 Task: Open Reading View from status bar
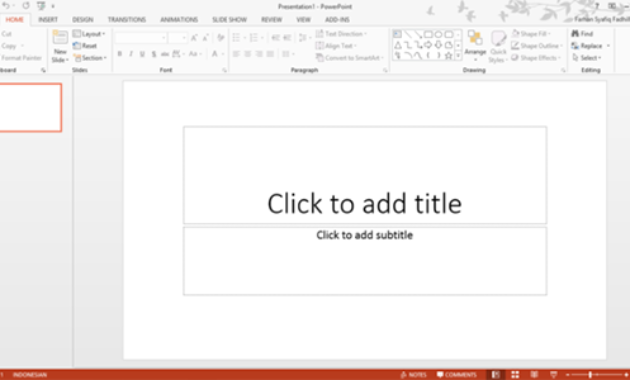tap(534, 374)
